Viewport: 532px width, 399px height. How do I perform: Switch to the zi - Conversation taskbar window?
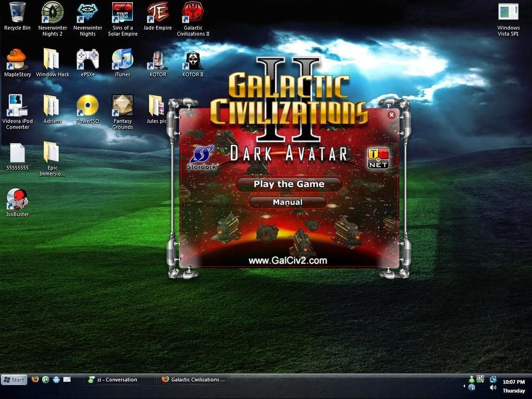119,380
